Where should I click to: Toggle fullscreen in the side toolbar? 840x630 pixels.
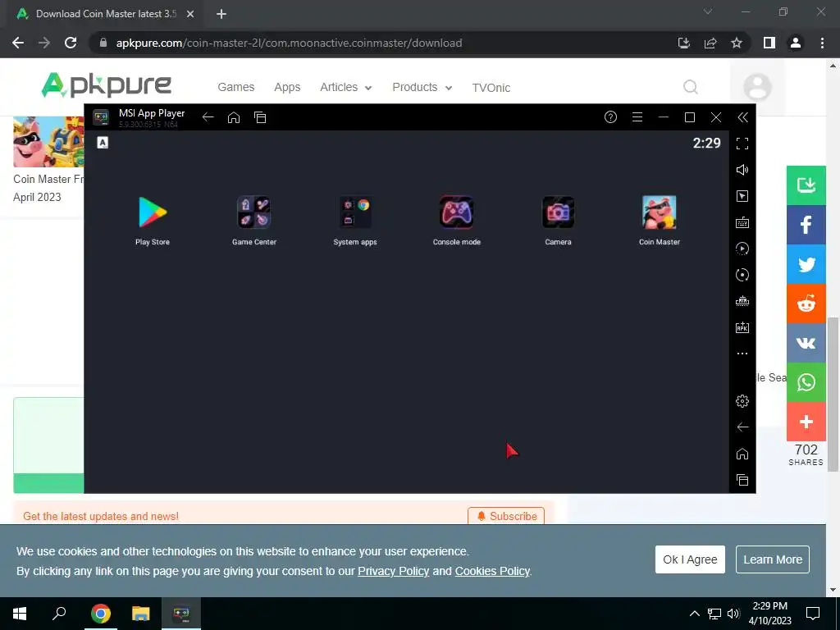click(x=742, y=144)
